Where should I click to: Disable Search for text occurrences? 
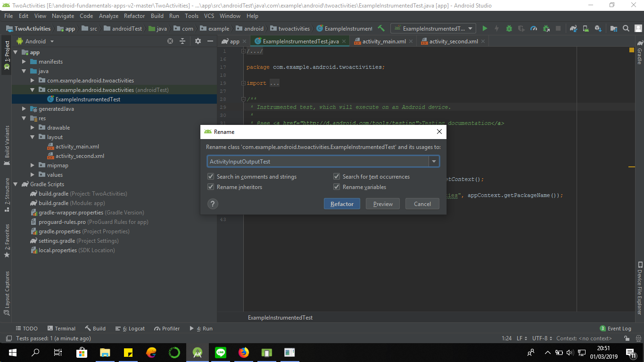[337, 176]
